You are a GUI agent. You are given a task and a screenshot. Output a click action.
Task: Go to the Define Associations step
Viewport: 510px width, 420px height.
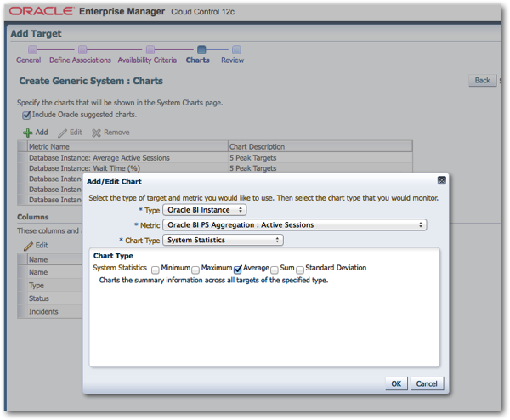tap(80, 60)
